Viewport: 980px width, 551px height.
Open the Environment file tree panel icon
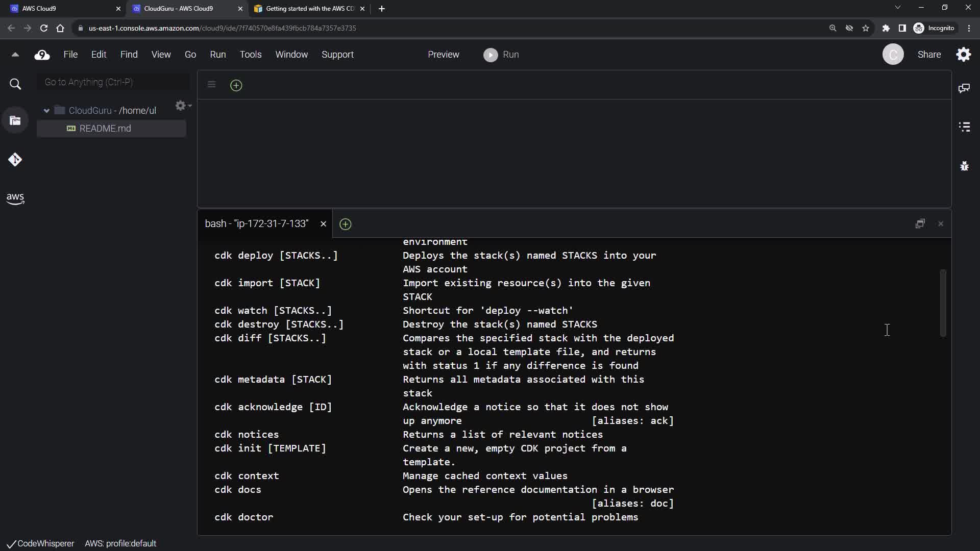click(15, 121)
